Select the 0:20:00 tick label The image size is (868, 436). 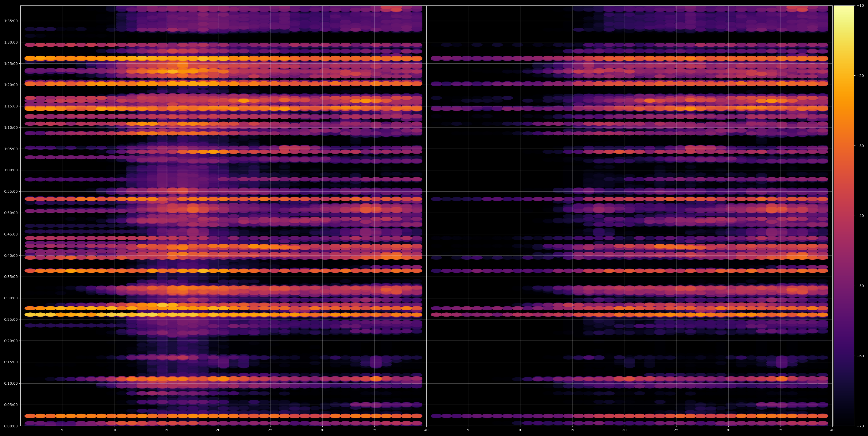(x=11, y=341)
